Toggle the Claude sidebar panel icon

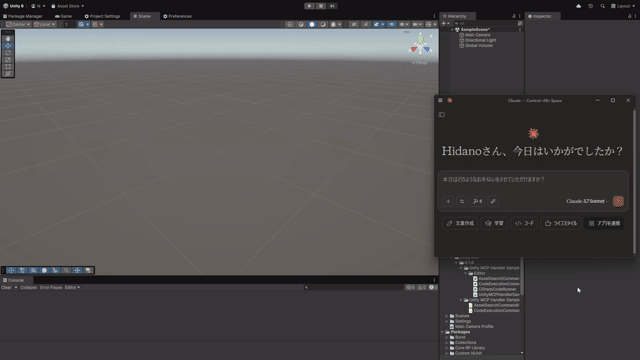(x=442, y=115)
